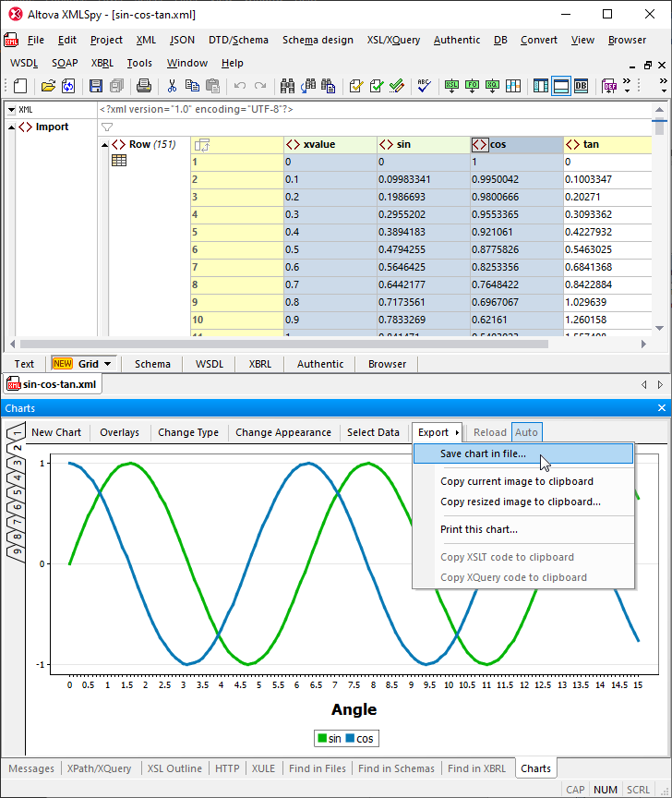Image resolution: width=672 pixels, height=798 pixels.
Task: Click the filter funnel icon above grid
Action: (x=107, y=127)
